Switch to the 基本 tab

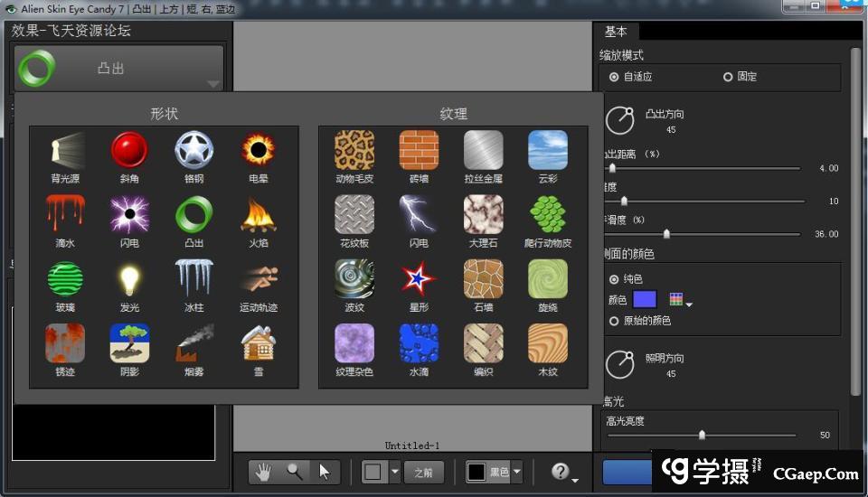pyautogui.click(x=616, y=31)
